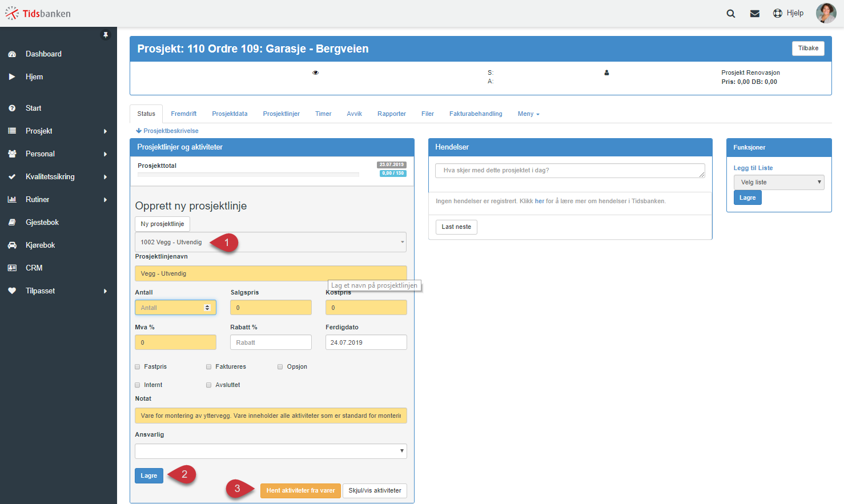Toggle the Opsjon checkbox
844x504 pixels.
(280, 366)
